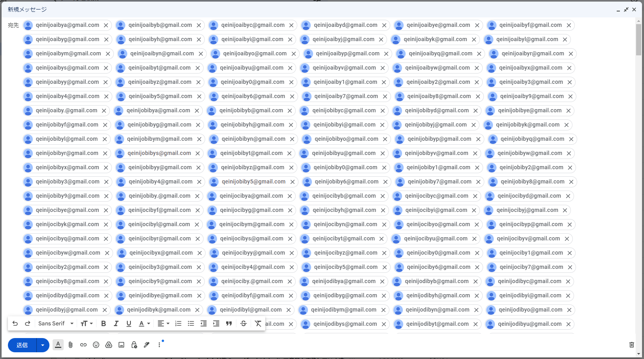
Task: Open the send options arrow beside 送信
Action: (43, 345)
